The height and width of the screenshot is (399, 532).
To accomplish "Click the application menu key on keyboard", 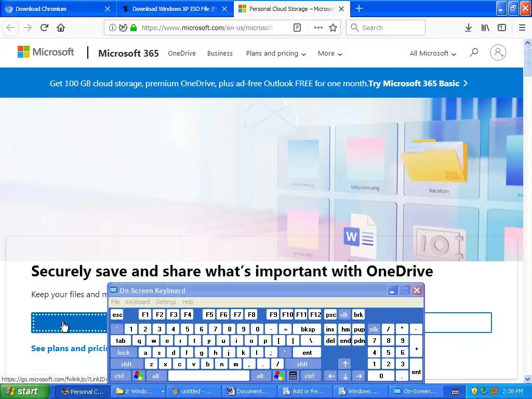I will (293, 376).
